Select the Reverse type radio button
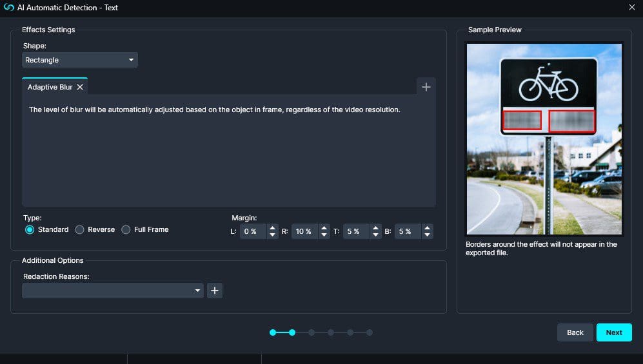The image size is (643, 364). 79,230
